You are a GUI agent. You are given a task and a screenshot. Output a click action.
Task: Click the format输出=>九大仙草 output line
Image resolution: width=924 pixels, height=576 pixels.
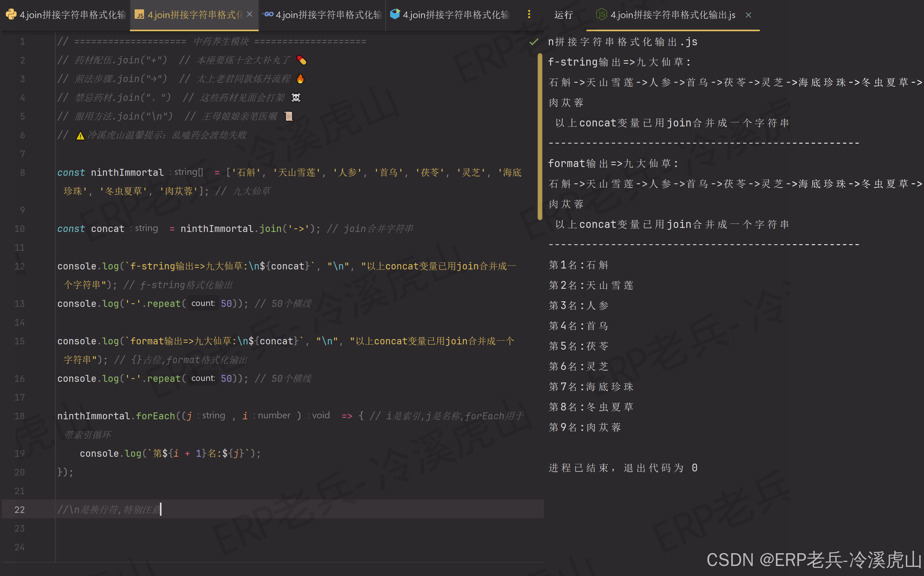613,163
